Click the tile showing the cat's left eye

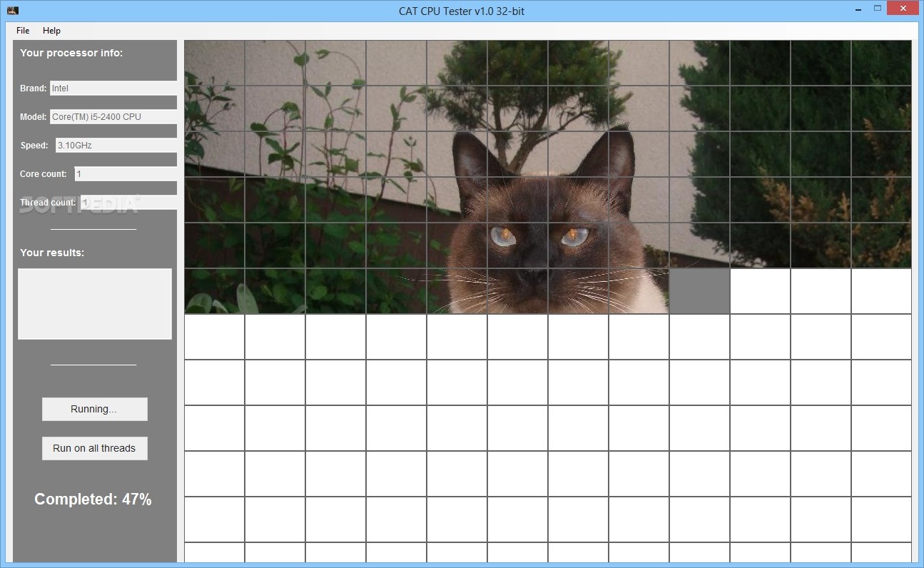[517, 245]
